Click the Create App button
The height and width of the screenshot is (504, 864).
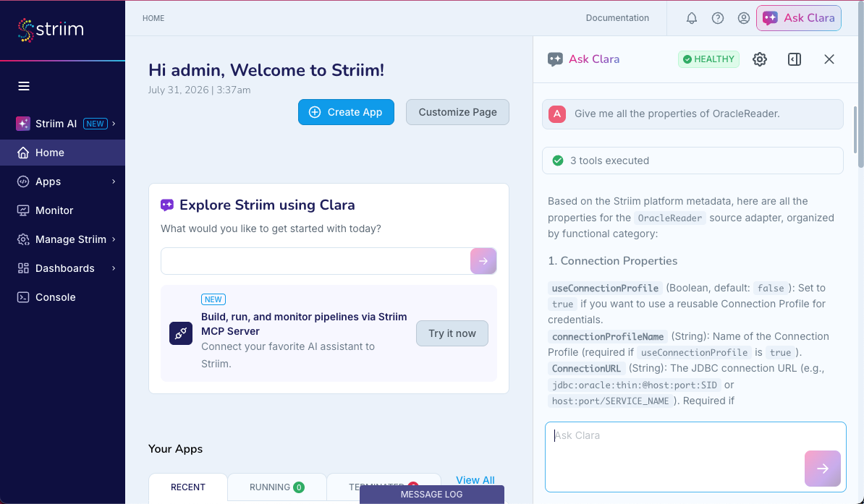[x=346, y=112]
